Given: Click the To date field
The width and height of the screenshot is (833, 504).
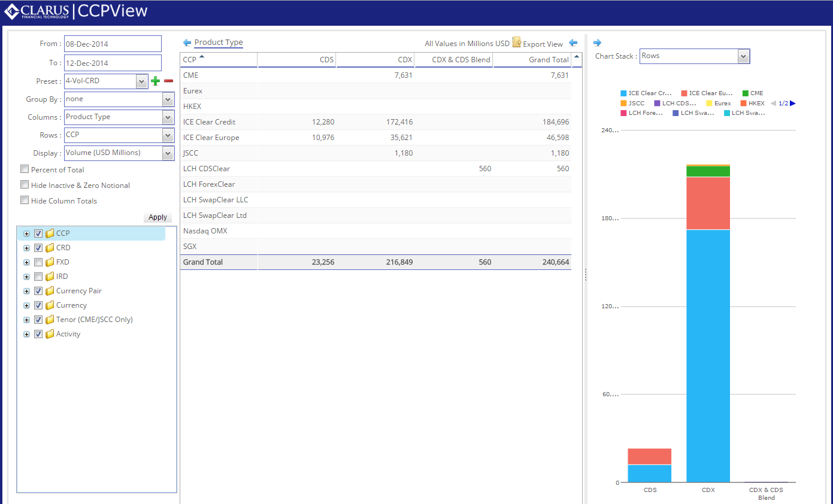Looking at the screenshot, I should point(113,63).
